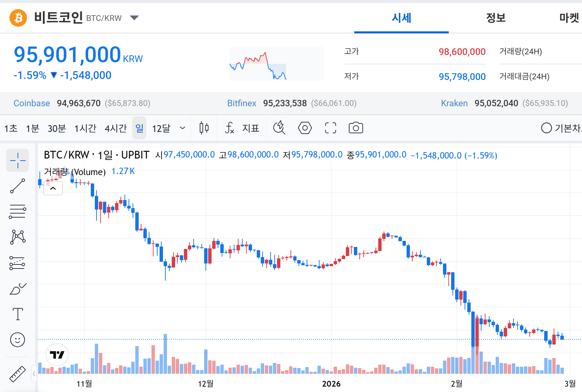Viewport: 582px width, 392px height.
Task: Open the Kraken price link
Action: click(454, 103)
